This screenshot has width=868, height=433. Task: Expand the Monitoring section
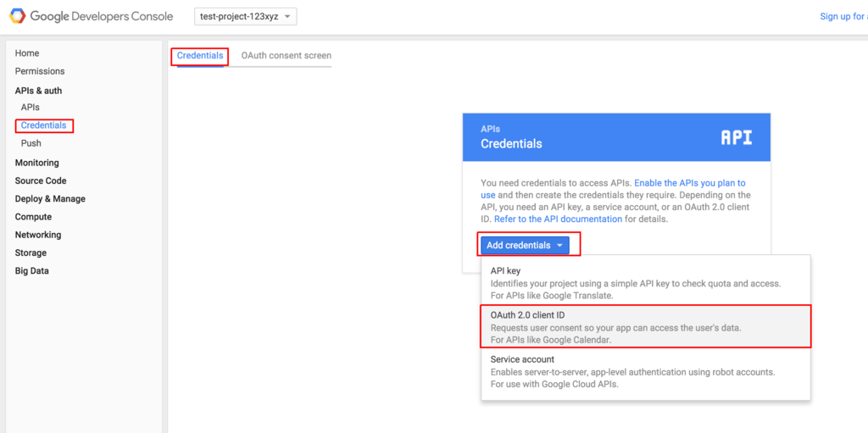[37, 163]
